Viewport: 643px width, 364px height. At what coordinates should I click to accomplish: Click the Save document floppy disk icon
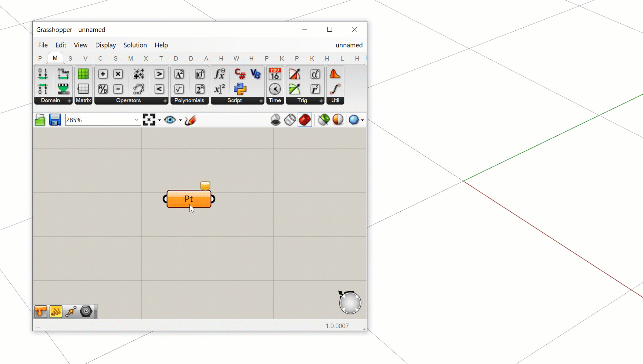tap(55, 120)
